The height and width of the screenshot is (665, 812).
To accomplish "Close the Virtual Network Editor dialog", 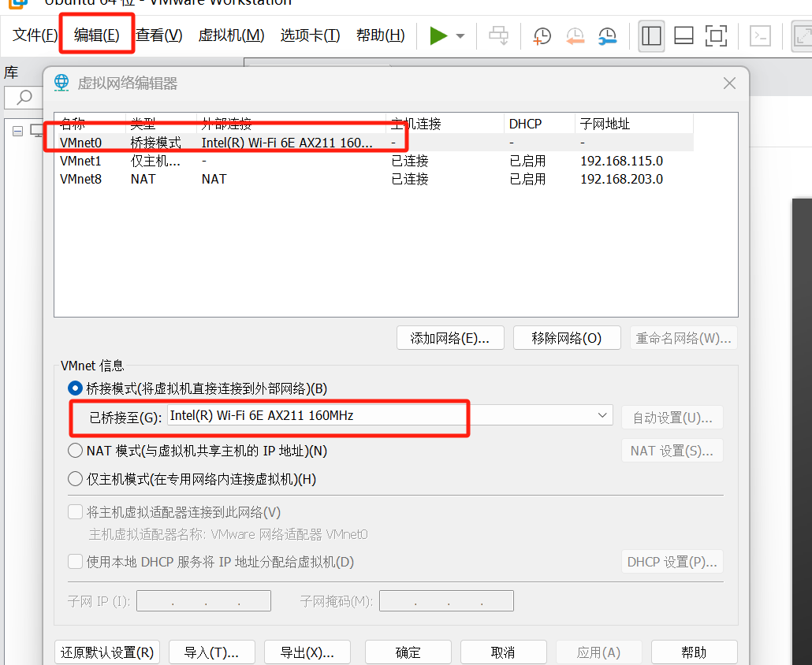I will pyautogui.click(x=730, y=83).
